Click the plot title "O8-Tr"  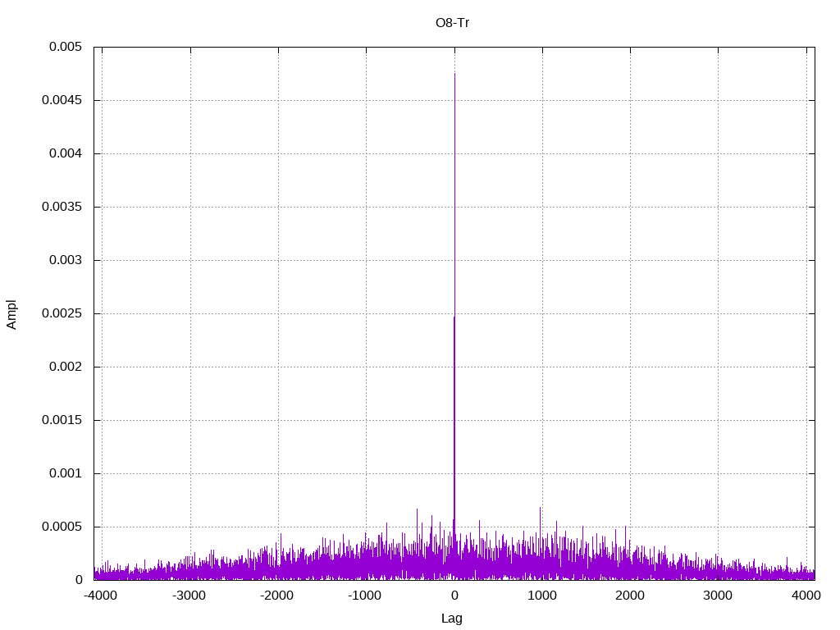452,23
